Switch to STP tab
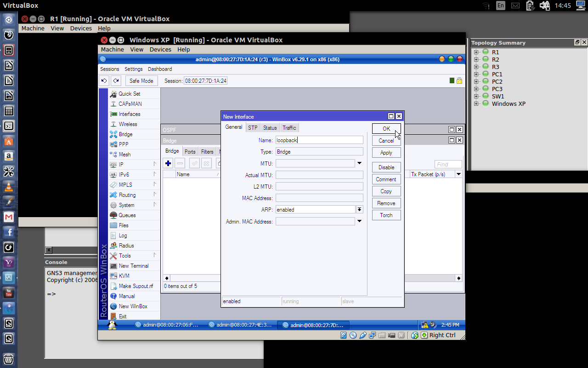The image size is (588, 368). [x=253, y=127]
